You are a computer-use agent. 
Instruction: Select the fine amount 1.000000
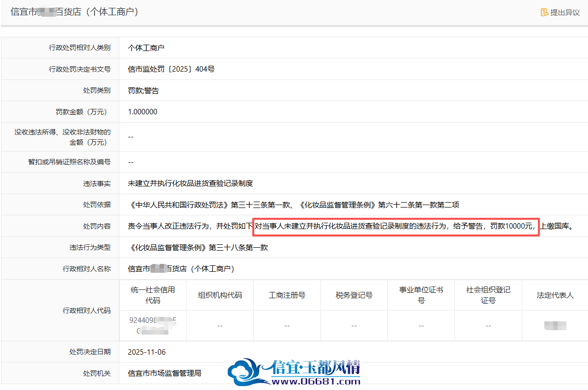(x=142, y=112)
